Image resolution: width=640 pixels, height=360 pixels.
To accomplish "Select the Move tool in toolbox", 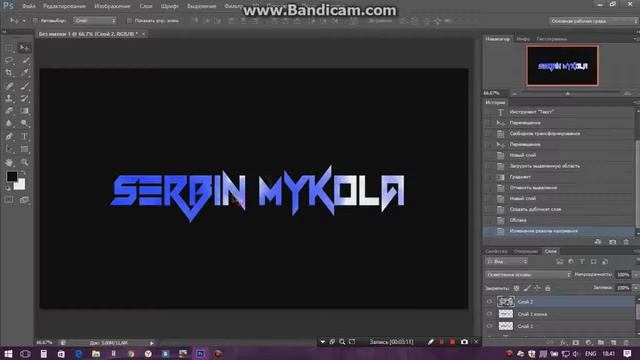I will coord(24,48).
